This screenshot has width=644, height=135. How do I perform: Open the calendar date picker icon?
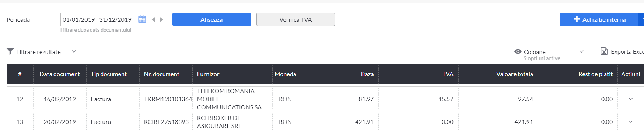pyautogui.click(x=142, y=19)
